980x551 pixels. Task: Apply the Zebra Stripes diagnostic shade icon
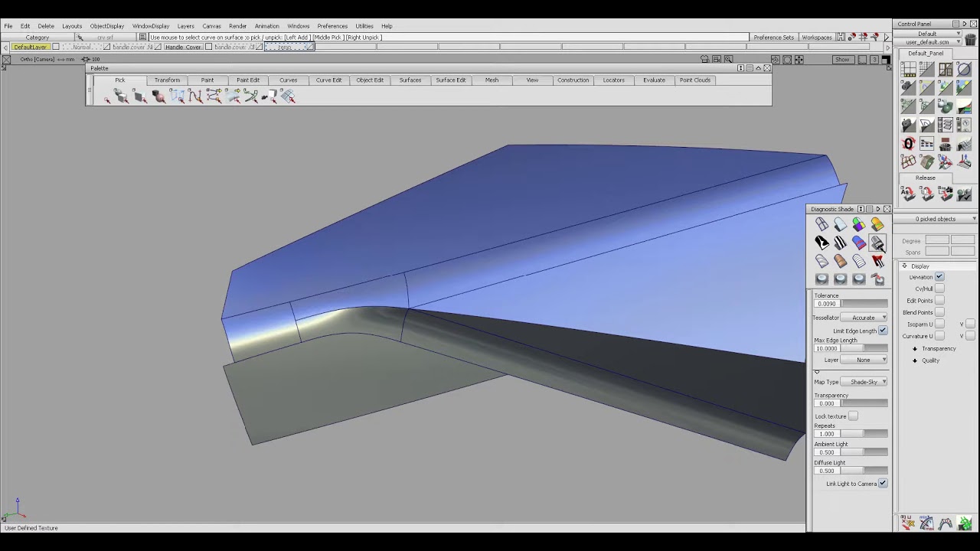point(840,243)
